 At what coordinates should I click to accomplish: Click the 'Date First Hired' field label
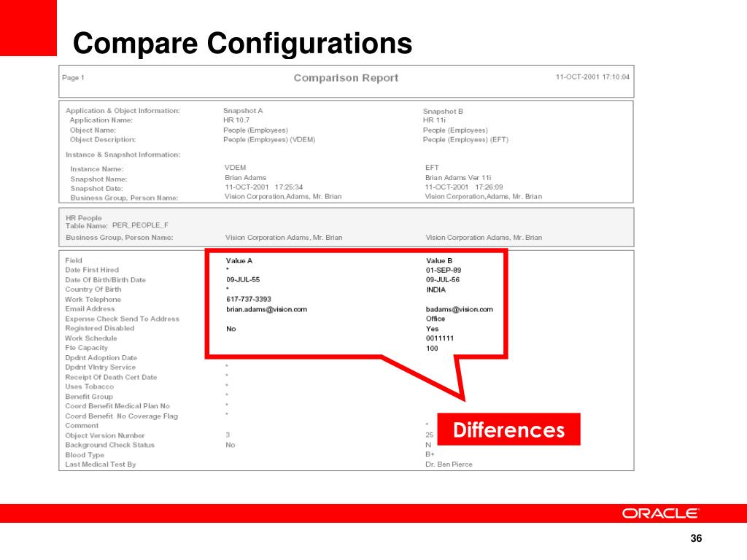coord(92,270)
